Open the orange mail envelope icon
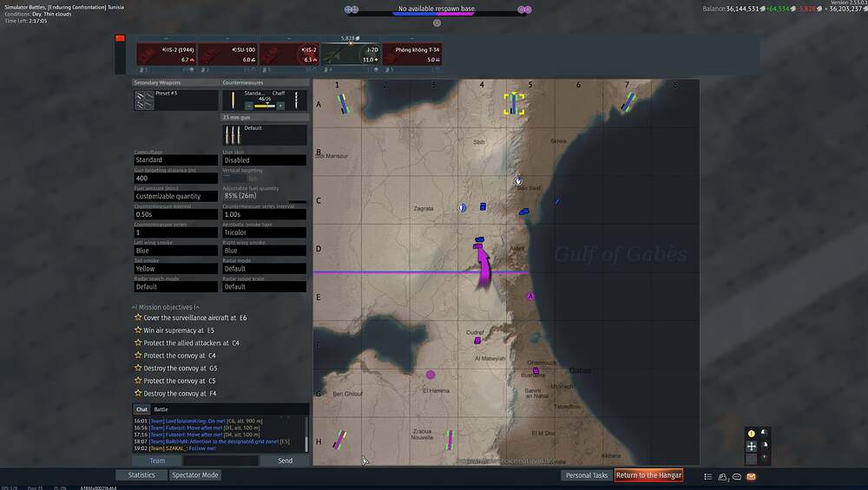This screenshot has height=490, width=868. [x=751, y=476]
